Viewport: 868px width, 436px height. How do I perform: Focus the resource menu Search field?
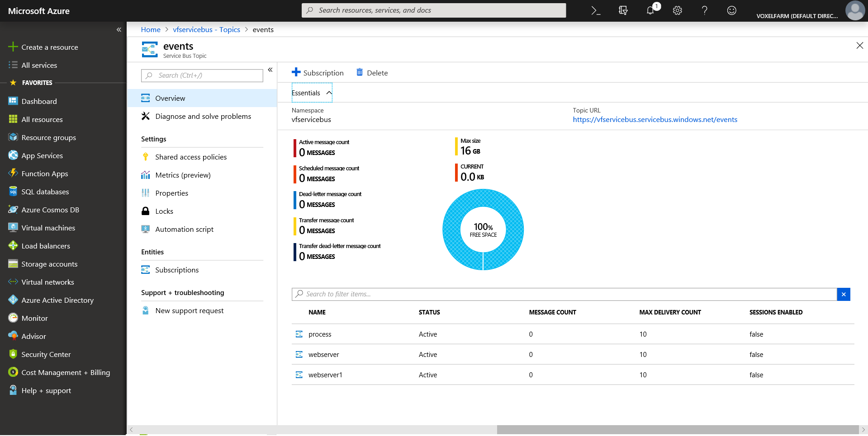(x=202, y=75)
